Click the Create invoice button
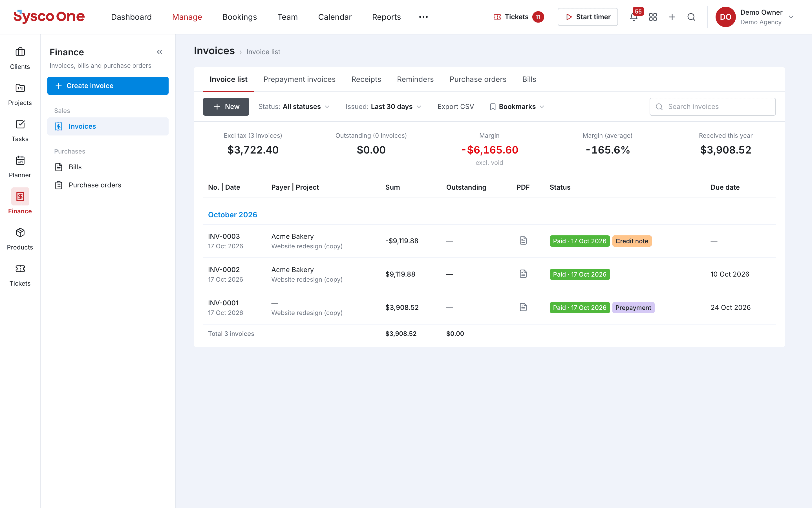The width and height of the screenshot is (812, 508). click(108, 86)
